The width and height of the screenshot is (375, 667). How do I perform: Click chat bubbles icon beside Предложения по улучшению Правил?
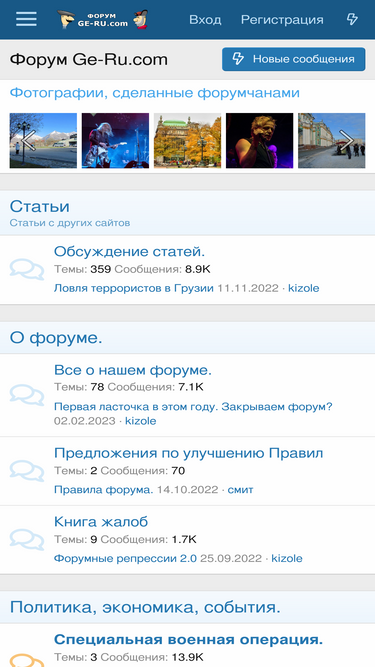point(27,471)
